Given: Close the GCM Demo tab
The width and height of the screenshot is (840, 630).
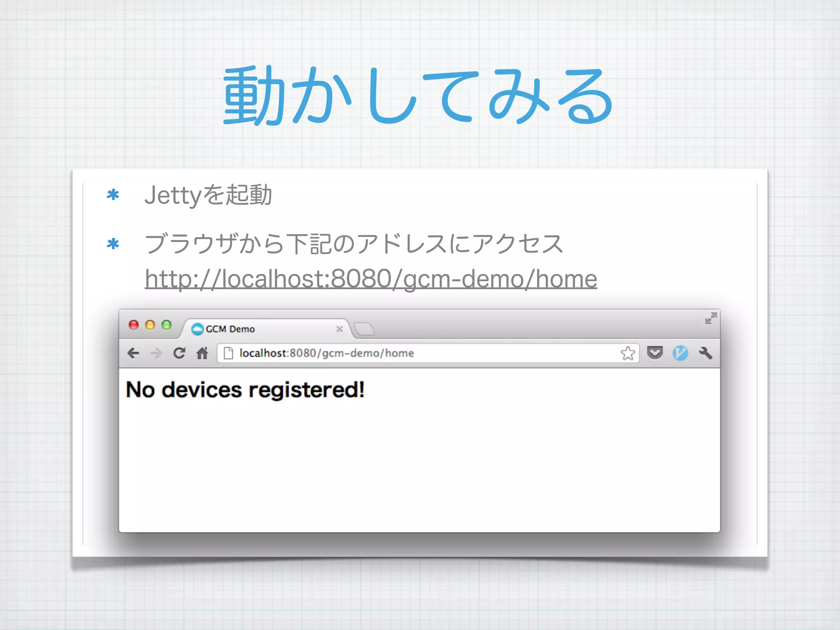Looking at the screenshot, I should [339, 329].
